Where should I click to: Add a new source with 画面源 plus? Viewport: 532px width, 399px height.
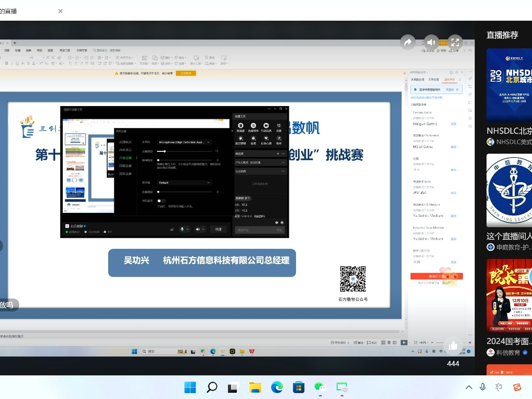click(x=278, y=154)
